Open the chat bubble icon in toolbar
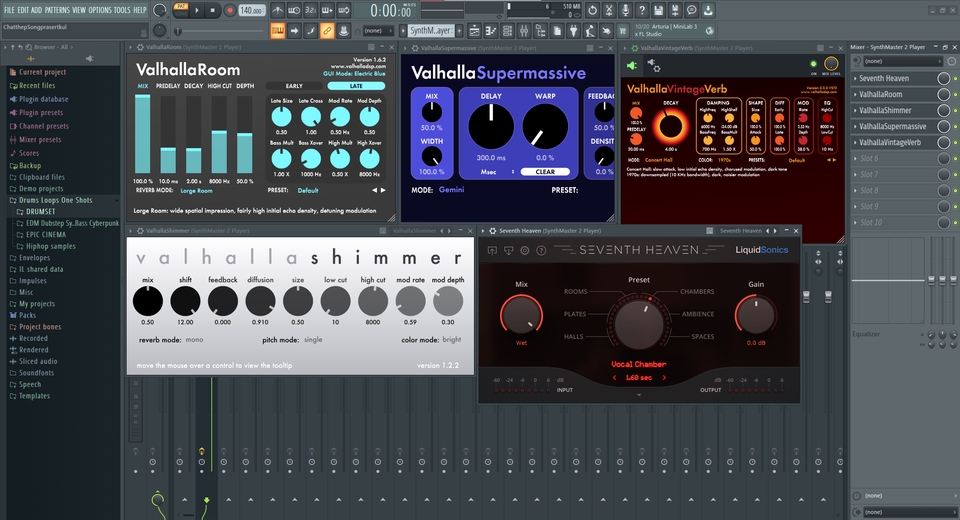This screenshot has width=960, height=520. pos(691,10)
